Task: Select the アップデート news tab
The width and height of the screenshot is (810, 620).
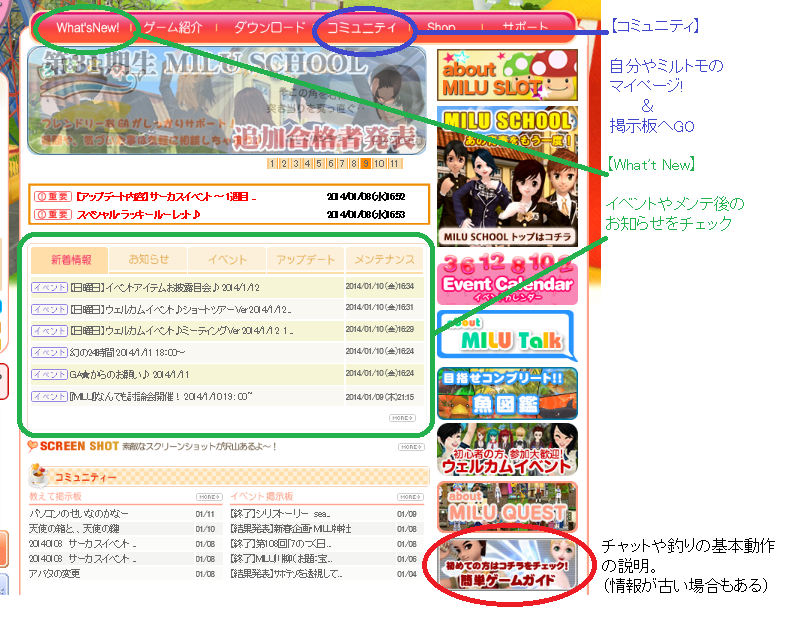Action: click(x=305, y=260)
